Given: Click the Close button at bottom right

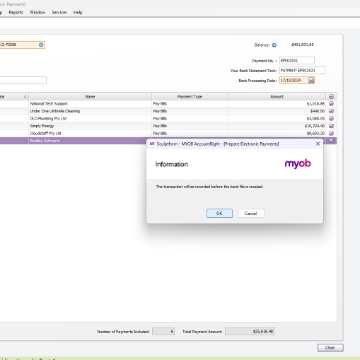Looking at the screenshot, I should point(330,348).
